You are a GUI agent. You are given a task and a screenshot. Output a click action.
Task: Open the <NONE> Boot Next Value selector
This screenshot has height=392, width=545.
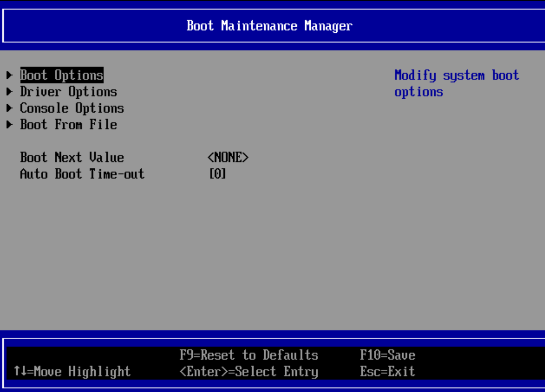[x=228, y=157]
